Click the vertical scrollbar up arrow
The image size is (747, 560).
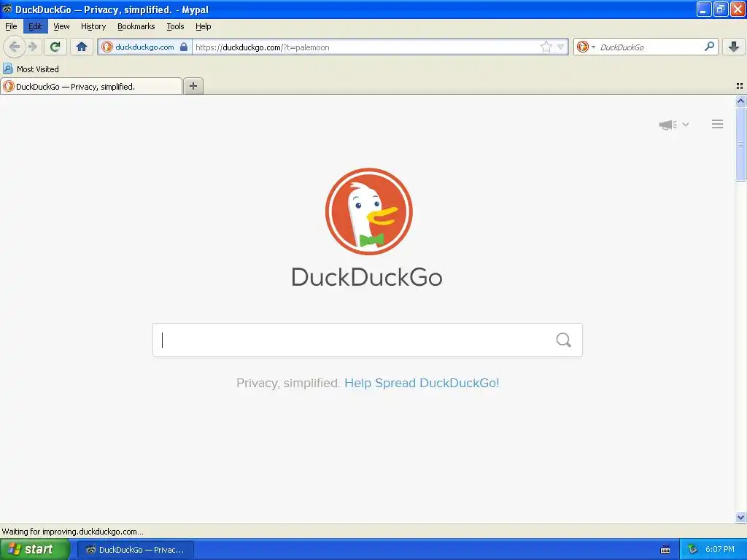741,101
